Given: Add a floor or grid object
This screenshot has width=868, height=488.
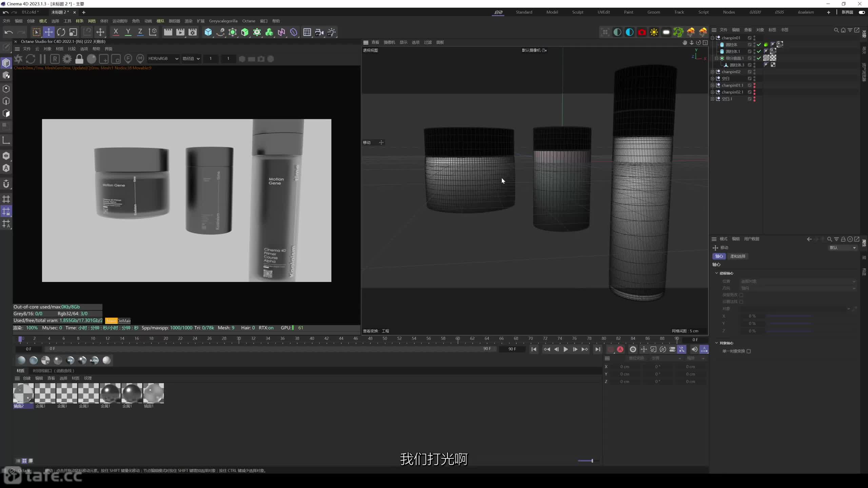Looking at the screenshot, I should pos(307,32).
